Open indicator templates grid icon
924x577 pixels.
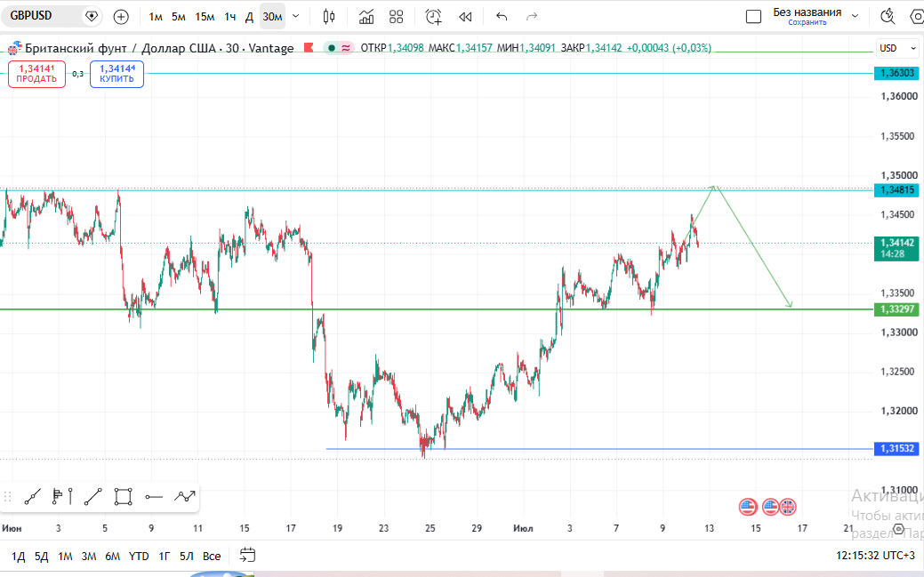(x=396, y=17)
